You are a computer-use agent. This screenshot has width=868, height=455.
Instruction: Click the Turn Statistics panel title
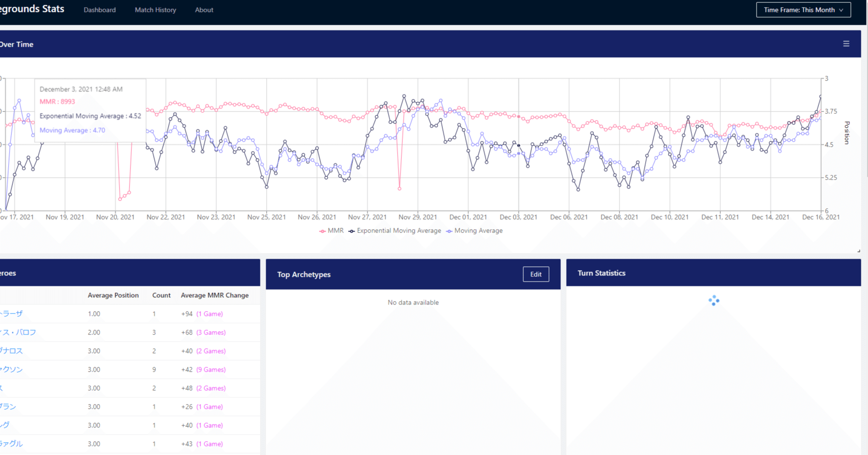[601, 273]
